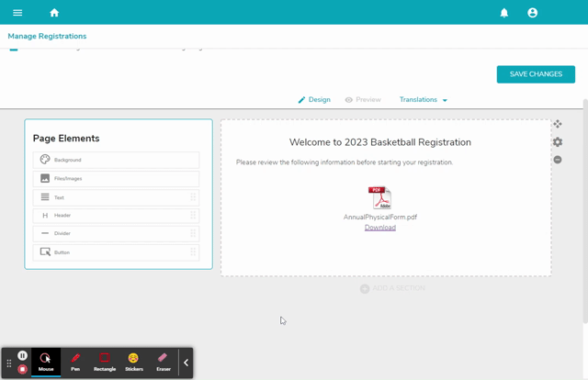This screenshot has width=588, height=380.
Task: Click Add a Section
Action: pyautogui.click(x=392, y=288)
